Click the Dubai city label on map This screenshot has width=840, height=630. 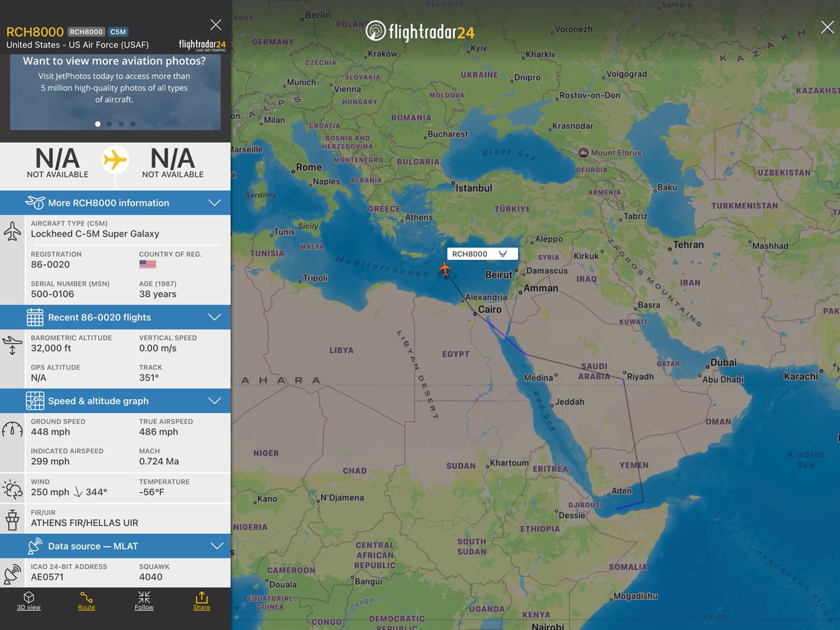click(x=722, y=362)
